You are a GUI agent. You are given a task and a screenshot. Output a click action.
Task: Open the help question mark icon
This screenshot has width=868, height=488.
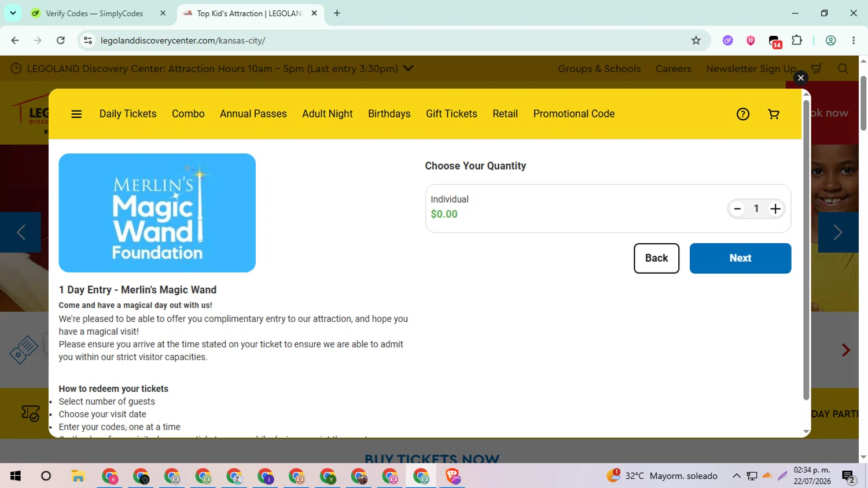[743, 114]
